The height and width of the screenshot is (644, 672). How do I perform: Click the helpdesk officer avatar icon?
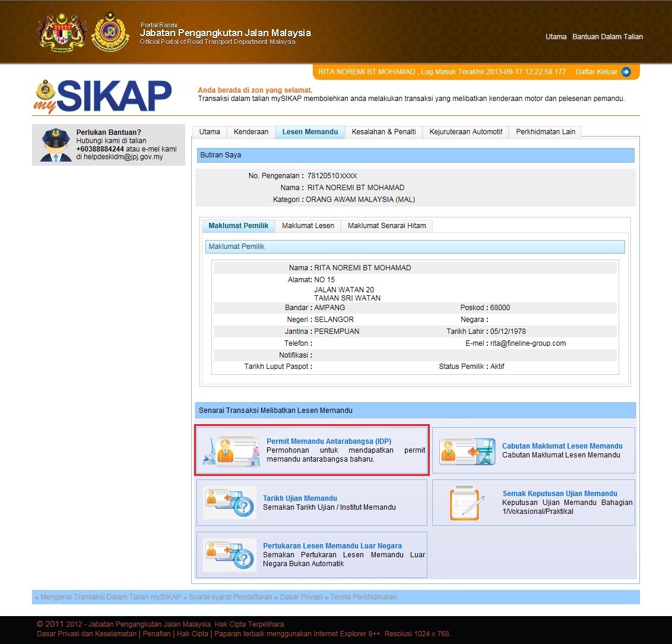[x=56, y=146]
